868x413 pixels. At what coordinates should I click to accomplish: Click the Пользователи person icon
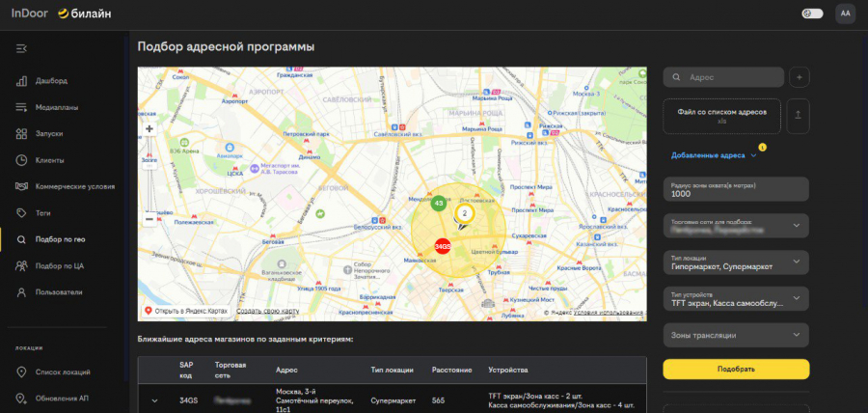tap(22, 291)
